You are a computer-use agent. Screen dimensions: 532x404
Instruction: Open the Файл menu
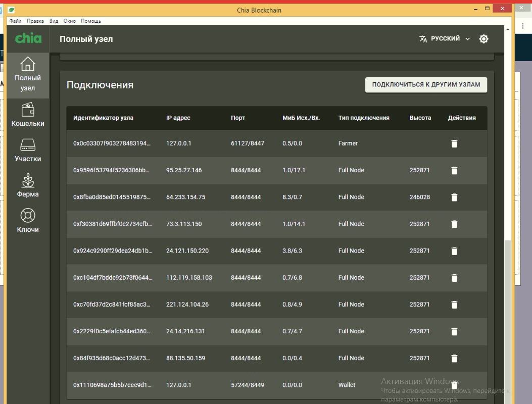[x=15, y=21]
